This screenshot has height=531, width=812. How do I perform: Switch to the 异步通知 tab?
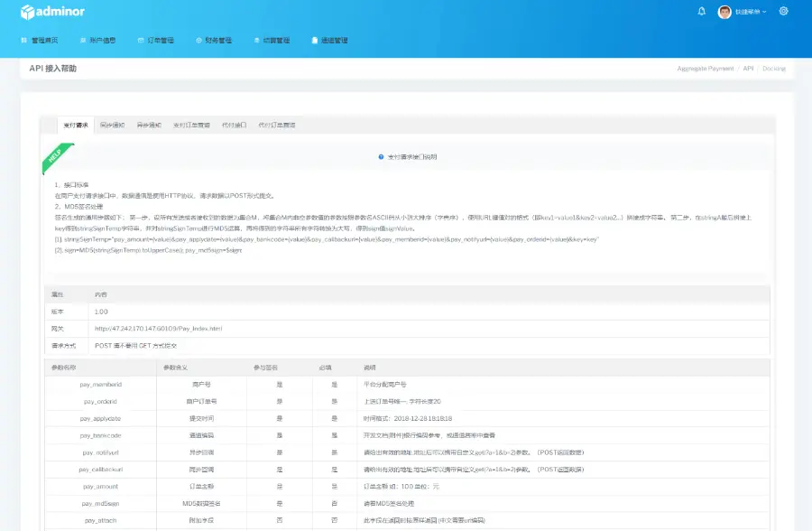pos(149,125)
